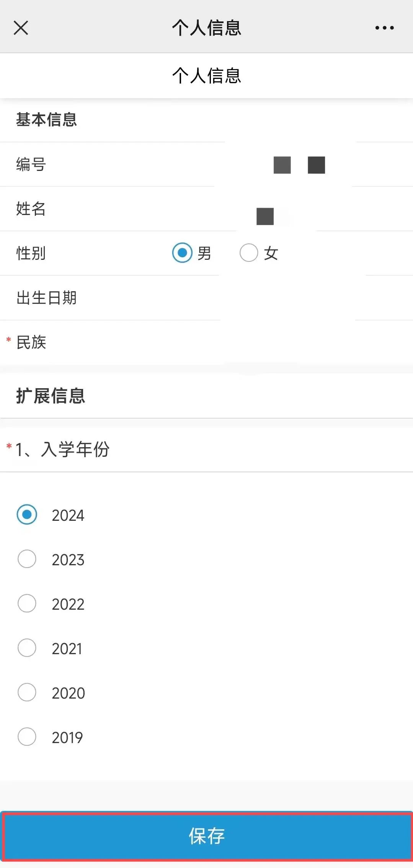Open the 出生日期 date field
The width and height of the screenshot is (413, 868).
tap(287, 298)
